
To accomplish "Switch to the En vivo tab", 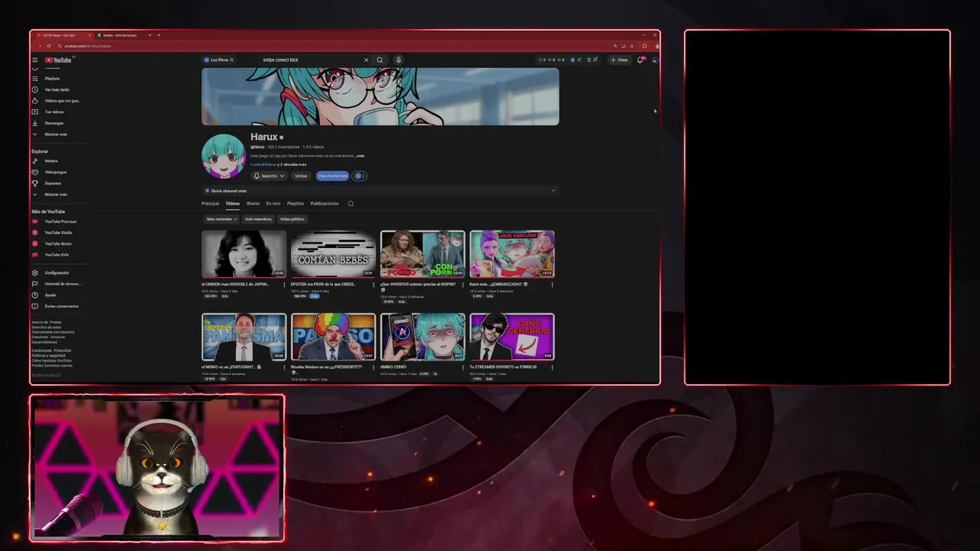I will [273, 204].
